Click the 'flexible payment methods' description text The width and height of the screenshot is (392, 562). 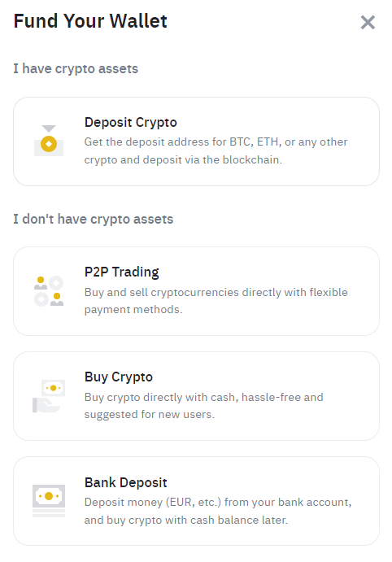point(216,301)
